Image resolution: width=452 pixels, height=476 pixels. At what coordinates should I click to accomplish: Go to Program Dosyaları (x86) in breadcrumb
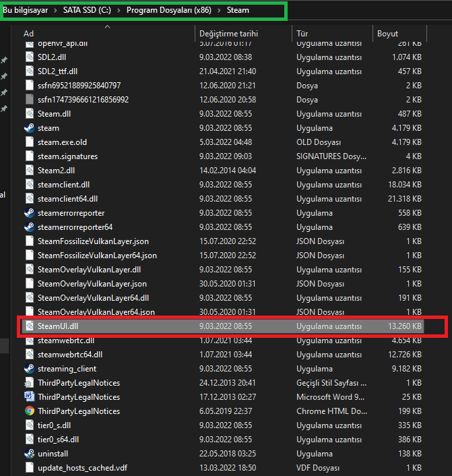[169, 10]
